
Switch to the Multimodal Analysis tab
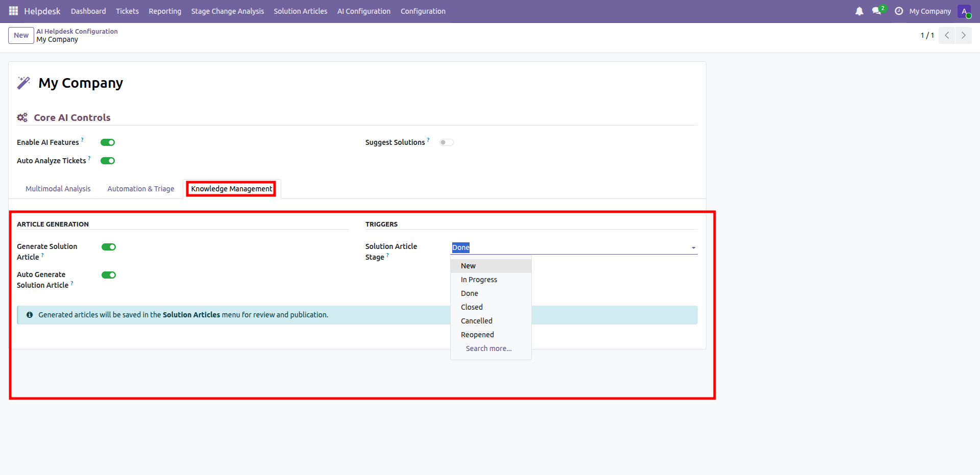click(58, 189)
